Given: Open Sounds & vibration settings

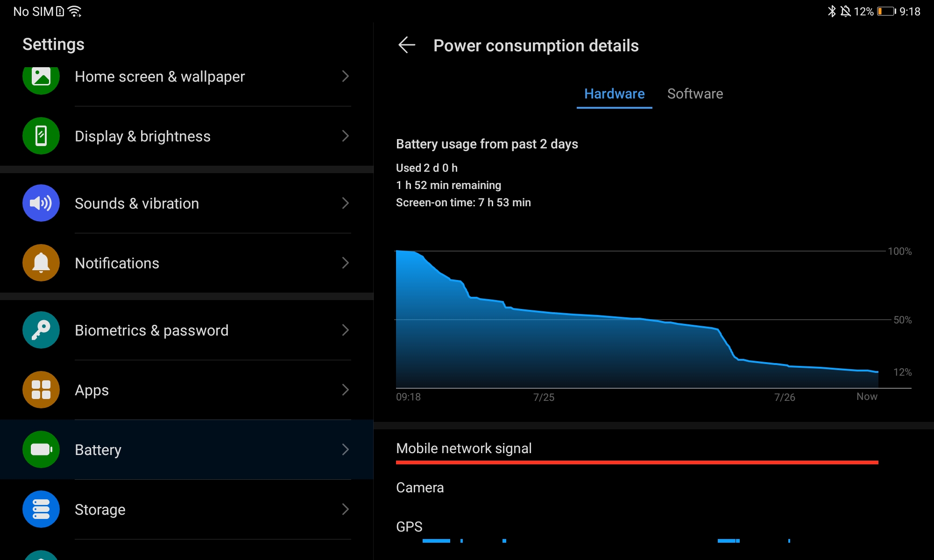Looking at the screenshot, I should click(x=137, y=203).
